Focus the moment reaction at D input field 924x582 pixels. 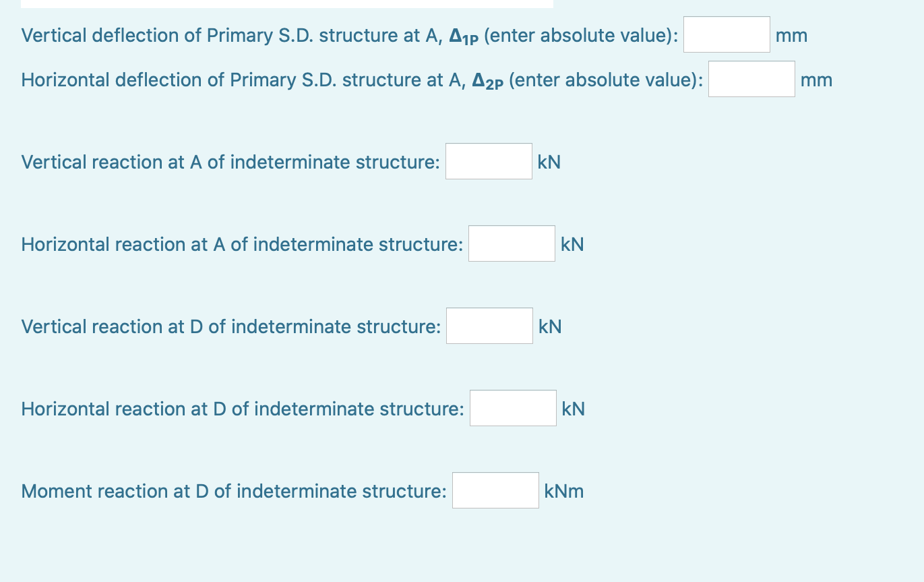(x=495, y=490)
